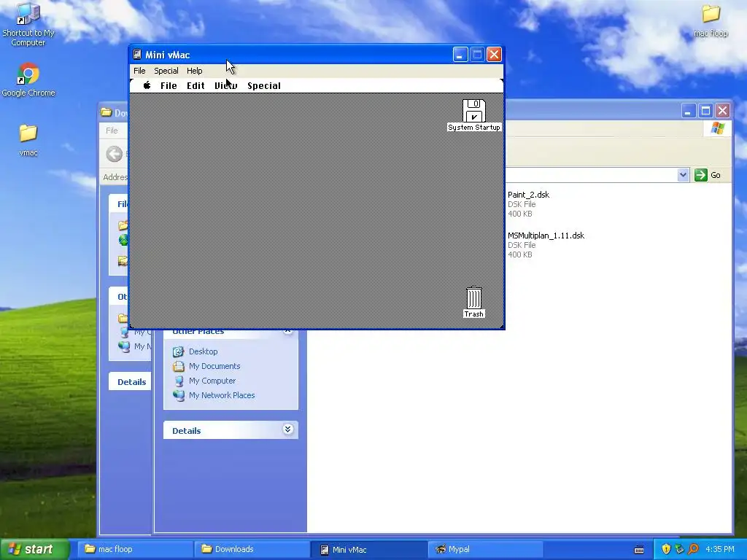Expand the address bar dropdown arrow
The width and height of the screenshot is (747, 560).
pyautogui.click(x=683, y=175)
